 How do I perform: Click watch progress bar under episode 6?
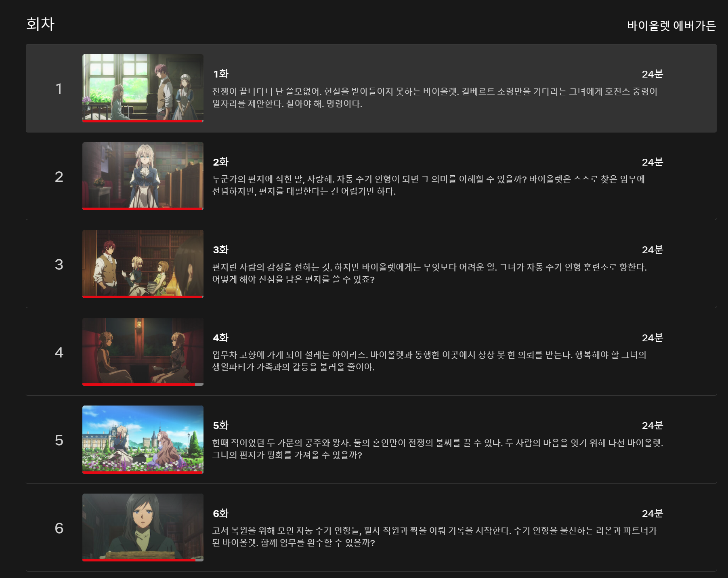pos(143,560)
